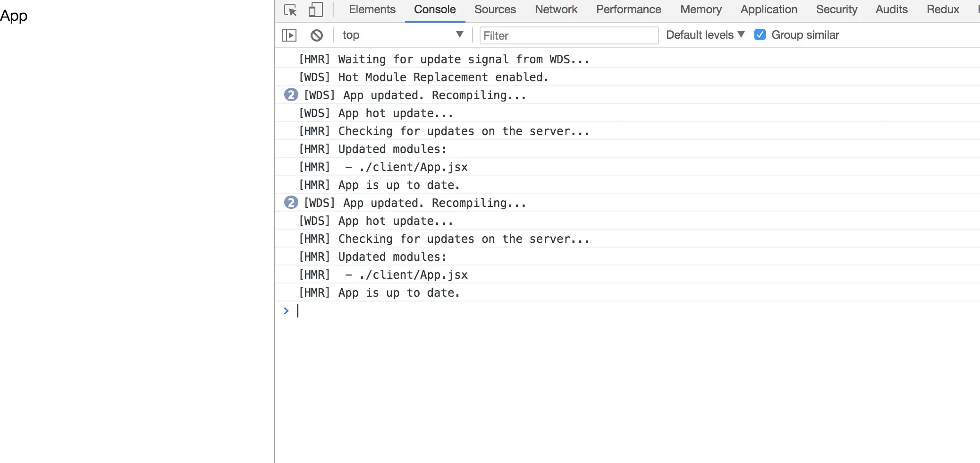Click the second grouped message count badge
This screenshot has height=463, width=980.
(291, 203)
